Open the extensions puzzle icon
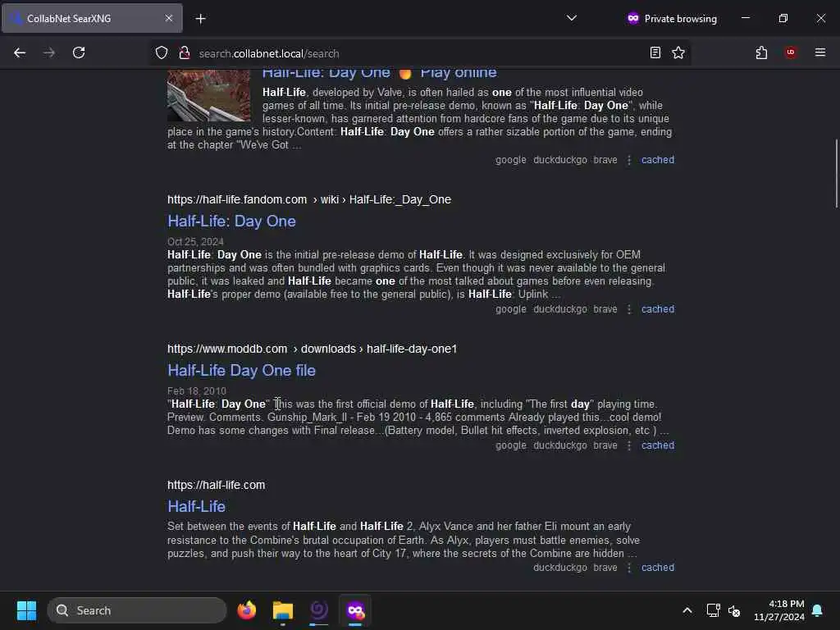The image size is (840, 630). pyautogui.click(x=761, y=52)
